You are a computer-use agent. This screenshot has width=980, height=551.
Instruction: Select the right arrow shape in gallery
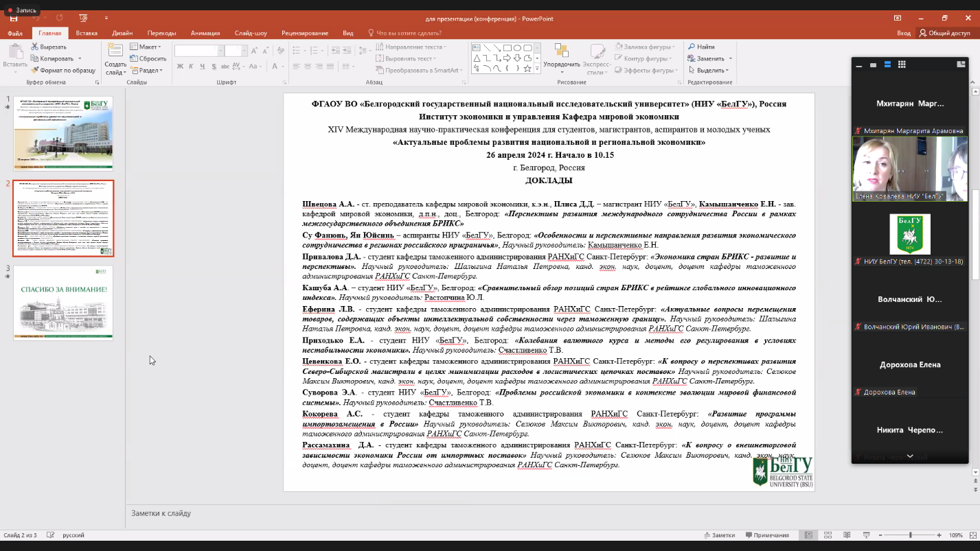point(507,58)
